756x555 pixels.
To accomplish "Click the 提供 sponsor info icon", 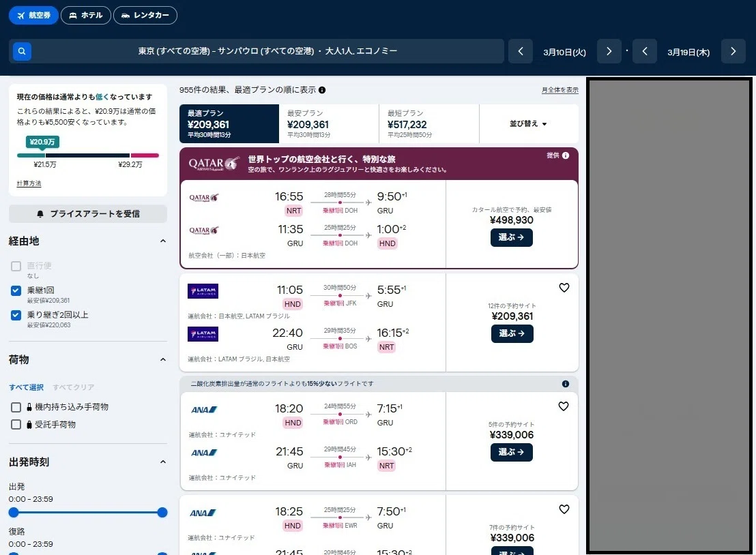I will (566, 155).
